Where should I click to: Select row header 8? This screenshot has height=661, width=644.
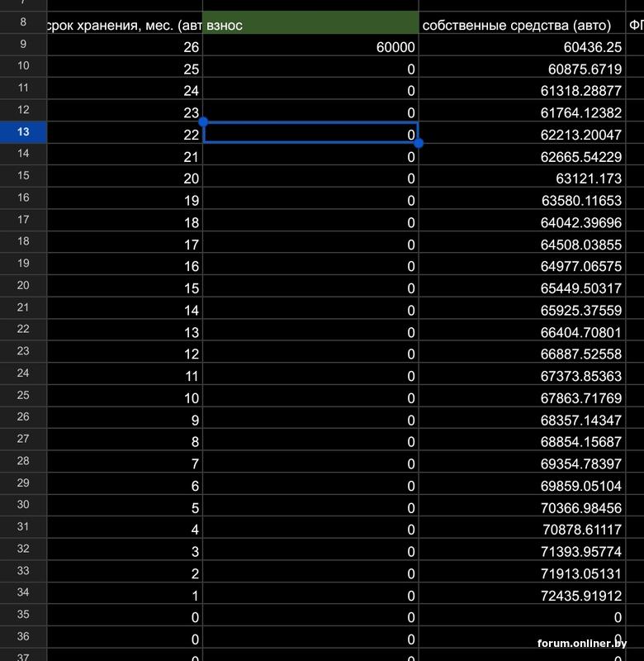tap(23, 22)
